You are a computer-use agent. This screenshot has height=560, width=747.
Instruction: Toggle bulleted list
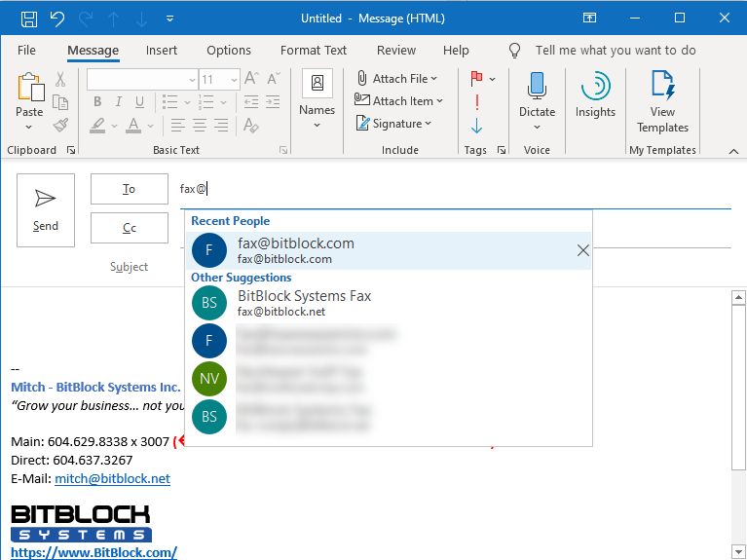click(x=170, y=101)
